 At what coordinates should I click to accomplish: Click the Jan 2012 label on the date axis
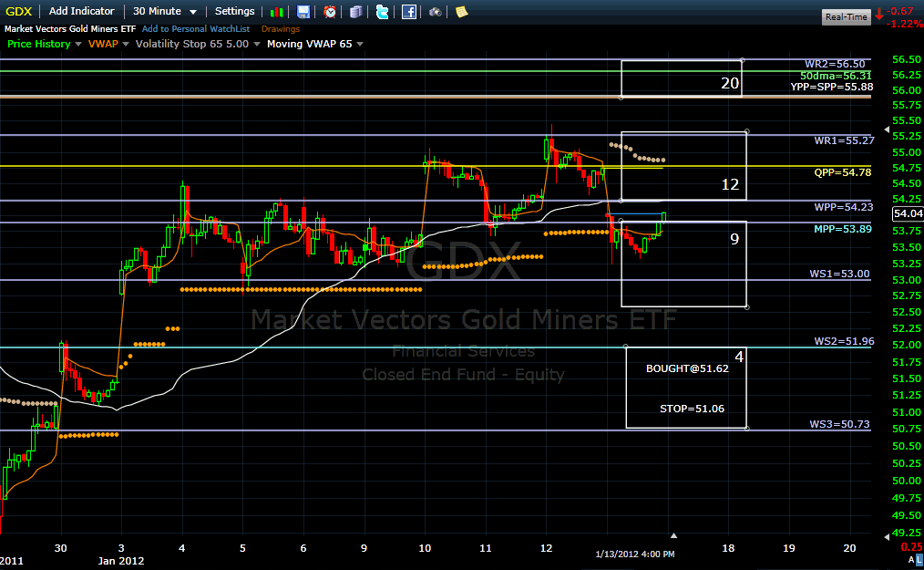(x=121, y=561)
